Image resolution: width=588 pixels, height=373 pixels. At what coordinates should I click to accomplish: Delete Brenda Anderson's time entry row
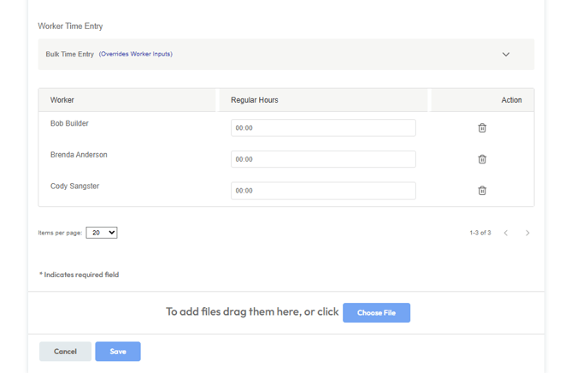tap(482, 159)
